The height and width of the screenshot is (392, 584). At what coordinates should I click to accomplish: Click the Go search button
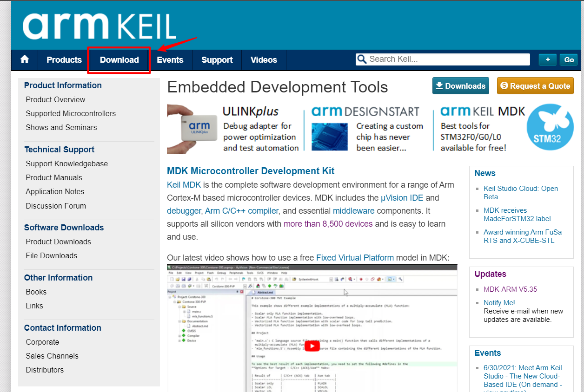point(569,59)
